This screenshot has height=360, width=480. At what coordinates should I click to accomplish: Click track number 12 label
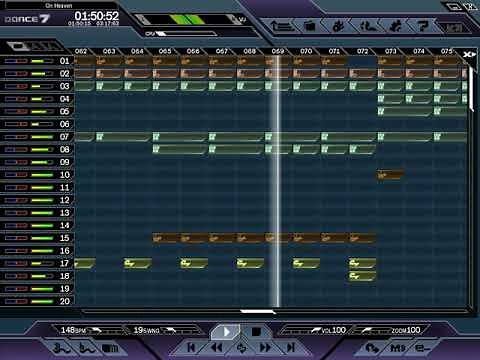click(x=65, y=200)
